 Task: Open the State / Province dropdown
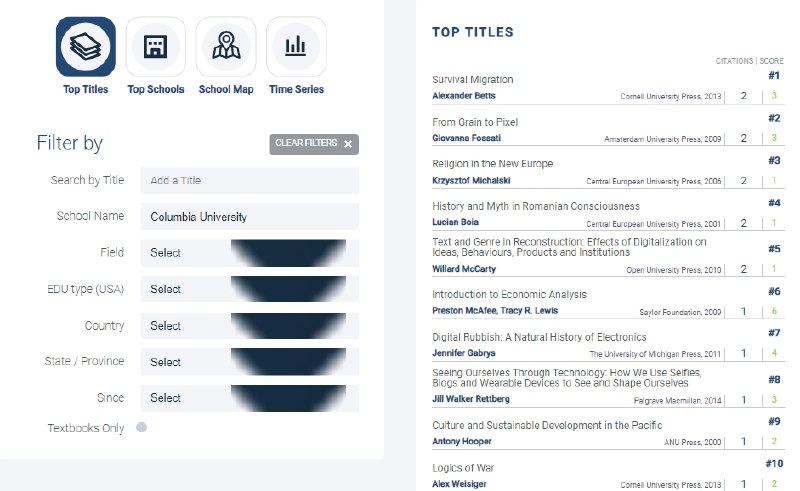coord(249,362)
